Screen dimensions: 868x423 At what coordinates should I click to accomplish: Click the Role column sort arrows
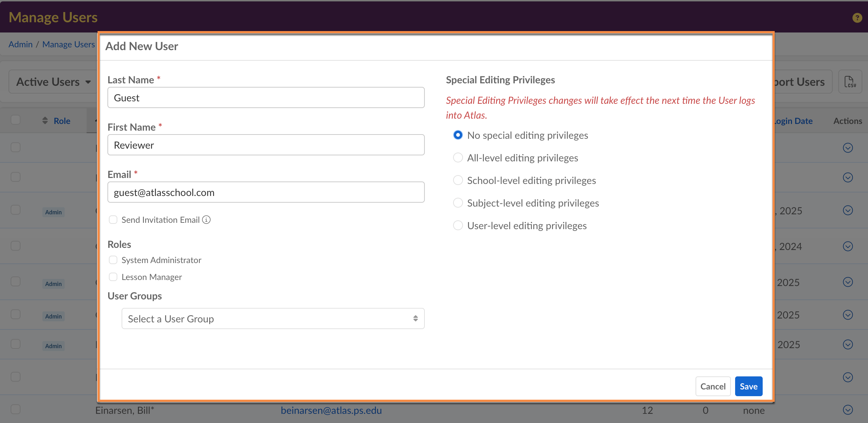[x=45, y=121]
